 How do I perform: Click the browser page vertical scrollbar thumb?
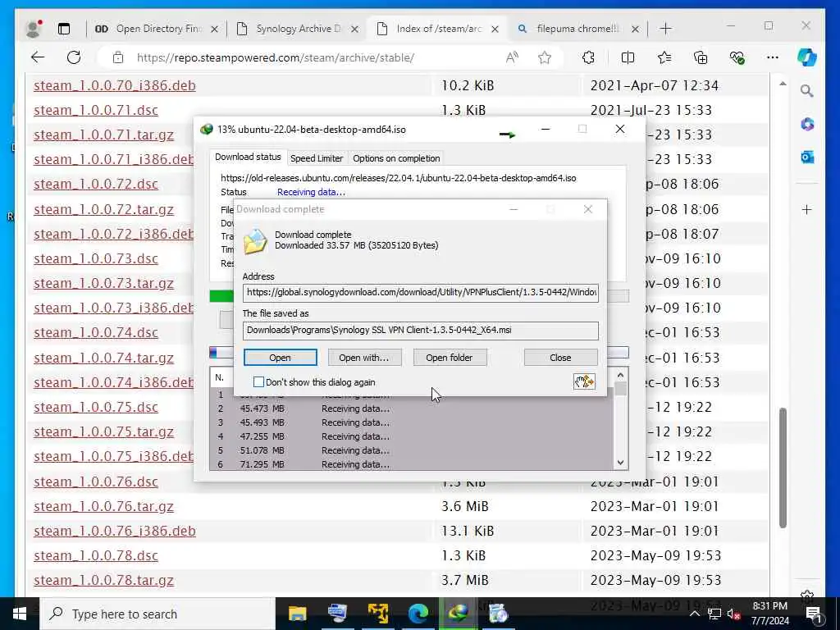coord(783,468)
